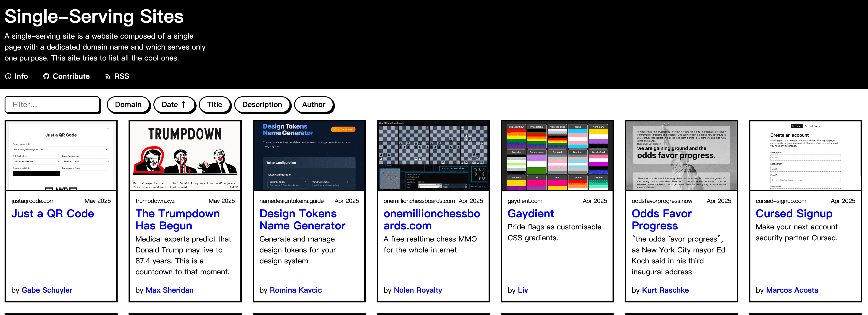Sort sites by Description
868x315 pixels.
[x=262, y=105]
